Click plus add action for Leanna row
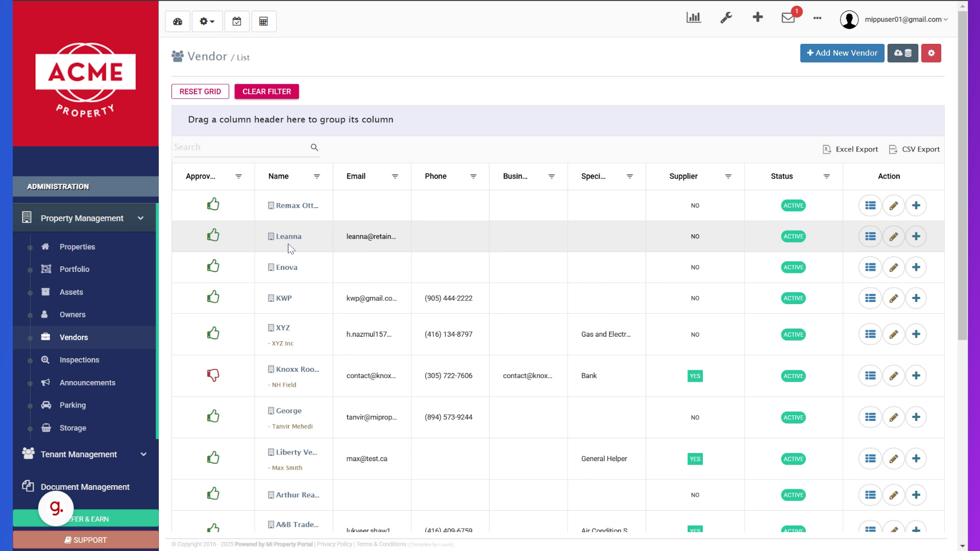980x551 pixels. click(916, 237)
